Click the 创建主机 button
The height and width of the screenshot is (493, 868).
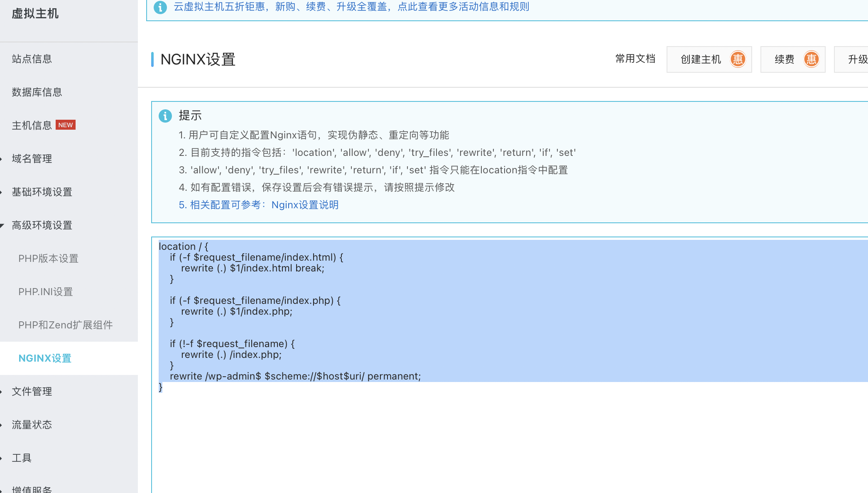click(x=709, y=59)
